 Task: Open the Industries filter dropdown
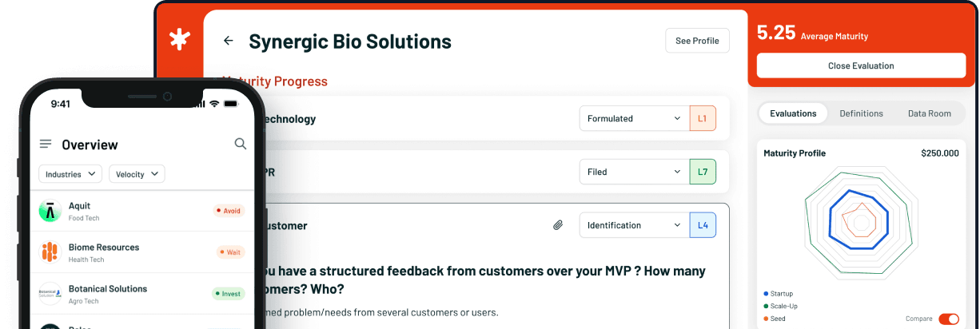70,174
